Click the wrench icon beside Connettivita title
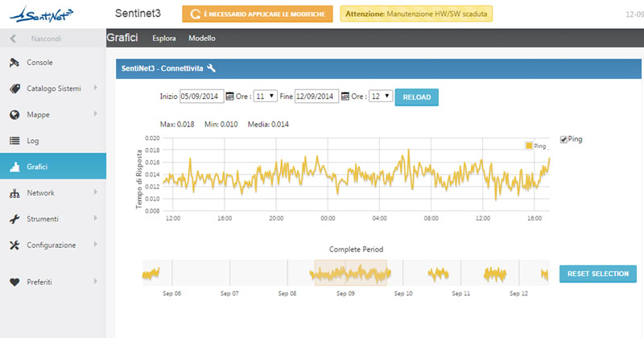Image resolution: width=644 pixels, height=338 pixels. coord(211,68)
